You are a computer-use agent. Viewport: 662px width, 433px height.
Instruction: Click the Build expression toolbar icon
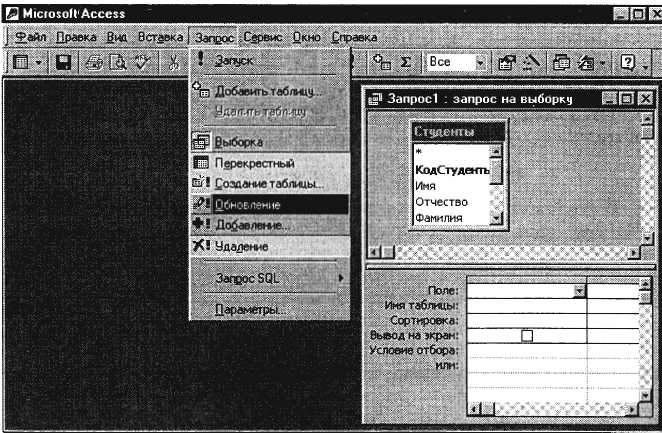531,62
